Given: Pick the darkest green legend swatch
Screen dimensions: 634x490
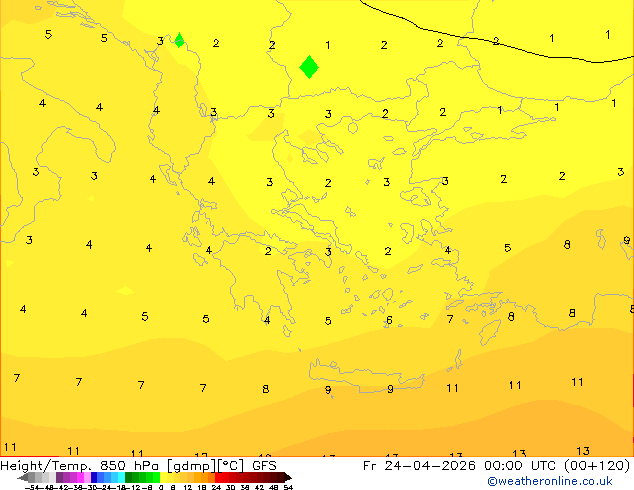Looking at the screenshot, I should (128, 477).
